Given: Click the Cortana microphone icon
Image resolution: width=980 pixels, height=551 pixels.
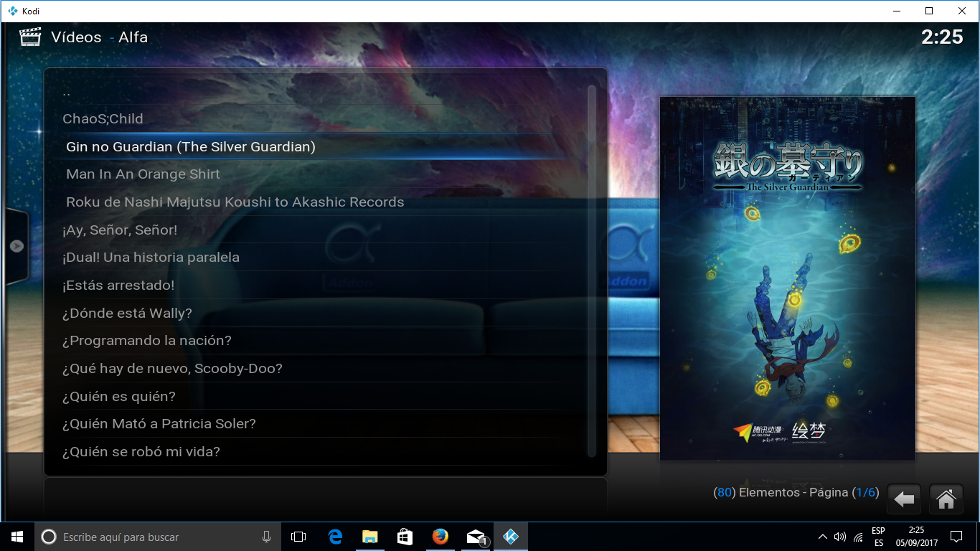Looking at the screenshot, I should click(266, 537).
